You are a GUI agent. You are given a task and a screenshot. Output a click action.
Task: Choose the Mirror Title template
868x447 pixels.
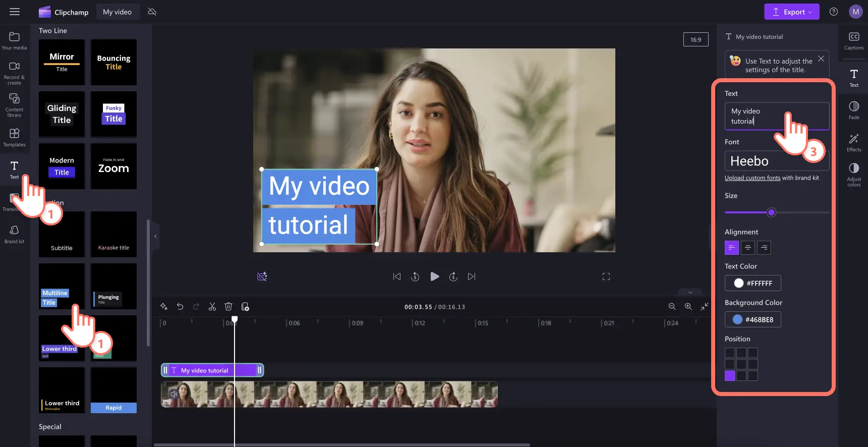pos(62,62)
